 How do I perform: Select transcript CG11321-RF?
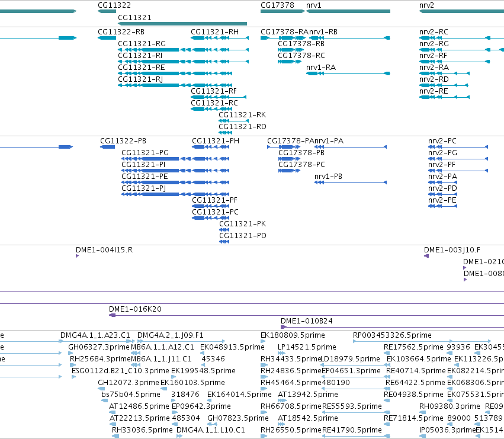click(219, 97)
